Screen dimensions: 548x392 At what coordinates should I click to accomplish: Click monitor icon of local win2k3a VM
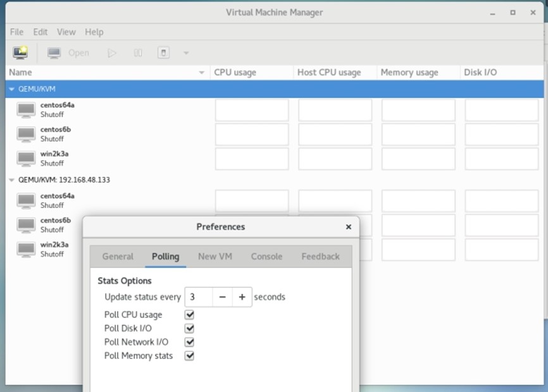pos(26,159)
